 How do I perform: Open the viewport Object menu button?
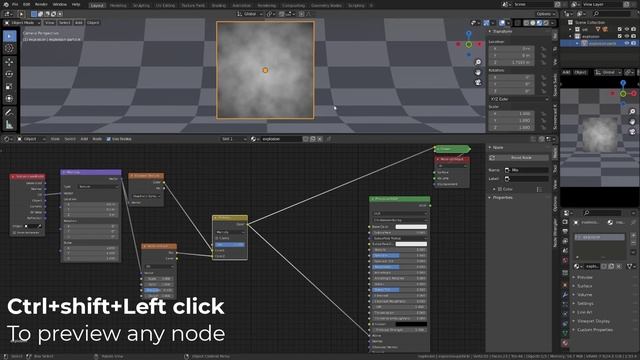[93, 23]
